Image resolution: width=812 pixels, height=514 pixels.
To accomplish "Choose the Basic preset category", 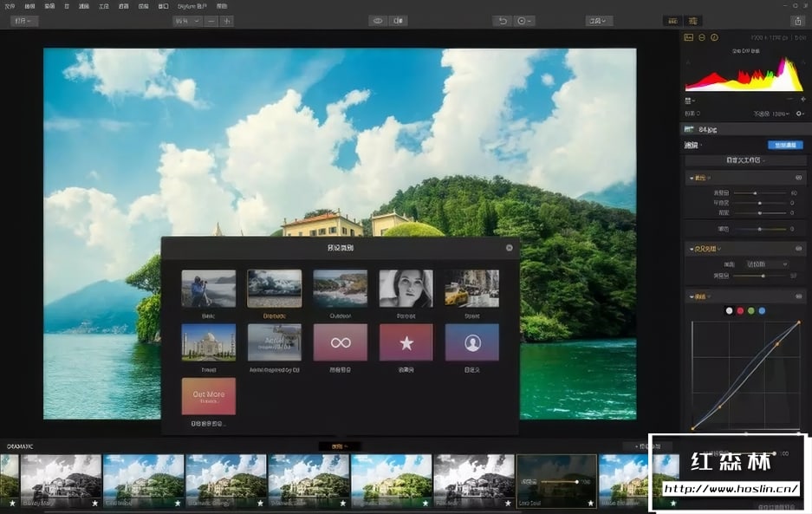I will 208,289.
